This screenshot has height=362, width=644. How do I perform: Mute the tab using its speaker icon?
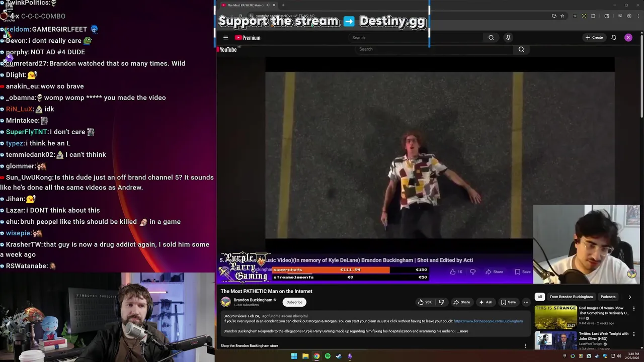coord(268,5)
